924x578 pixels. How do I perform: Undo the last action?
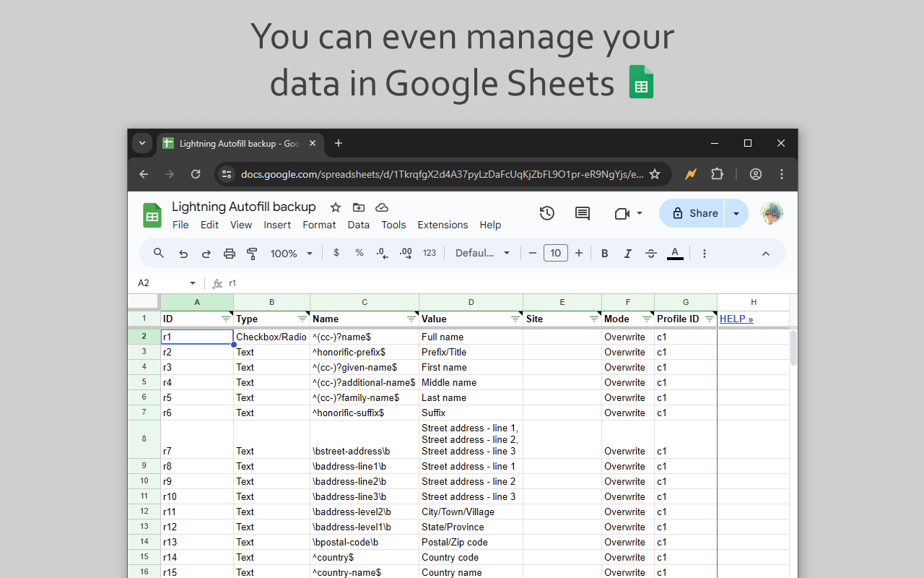tap(183, 254)
